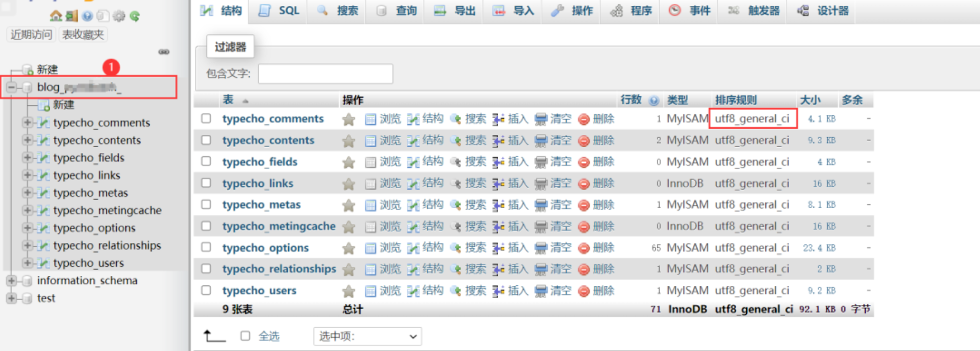Open the documentation page icon

coord(103,16)
